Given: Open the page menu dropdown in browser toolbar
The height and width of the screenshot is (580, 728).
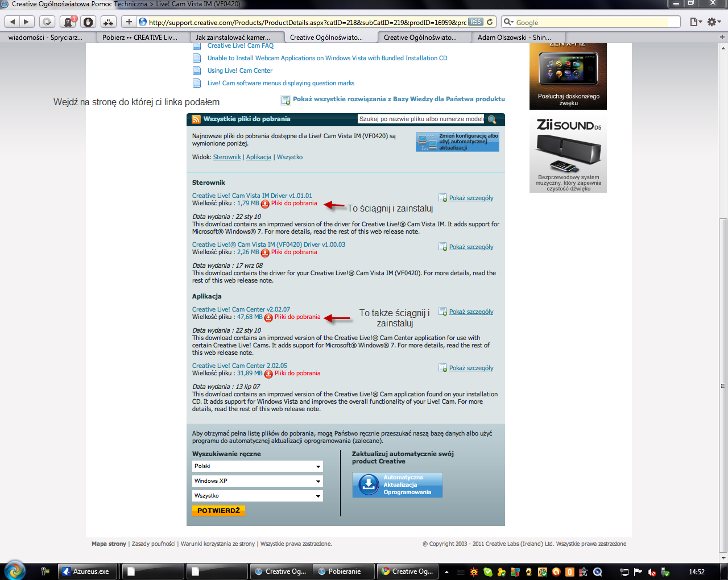Looking at the screenshot, I should click(696, 22).
